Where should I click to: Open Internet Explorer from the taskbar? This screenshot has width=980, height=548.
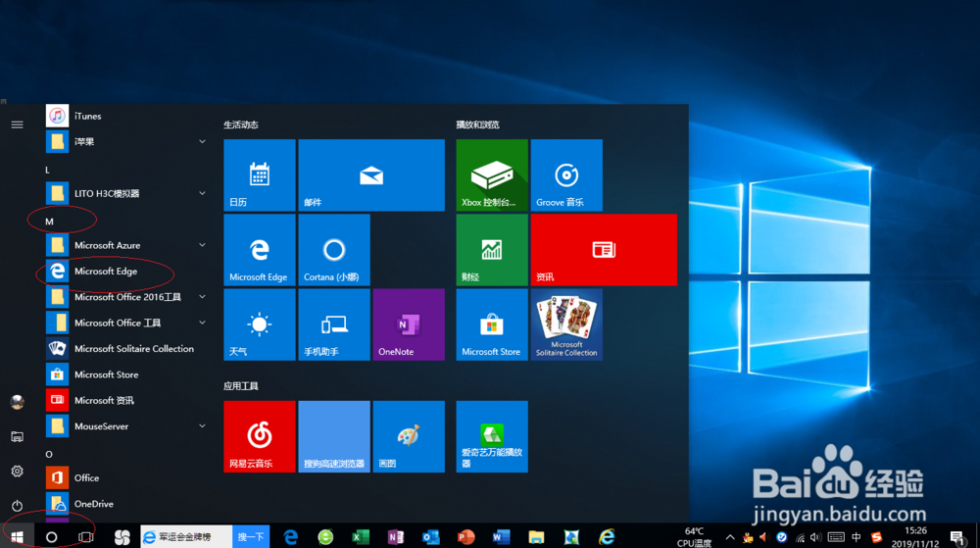(x=607, y=537)
